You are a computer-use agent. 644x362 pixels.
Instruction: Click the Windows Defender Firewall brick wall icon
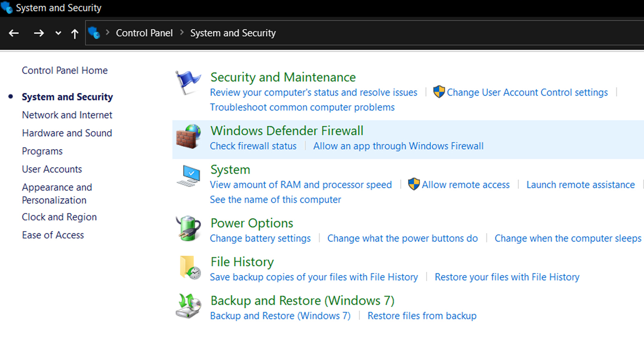(x=188, y=136)
